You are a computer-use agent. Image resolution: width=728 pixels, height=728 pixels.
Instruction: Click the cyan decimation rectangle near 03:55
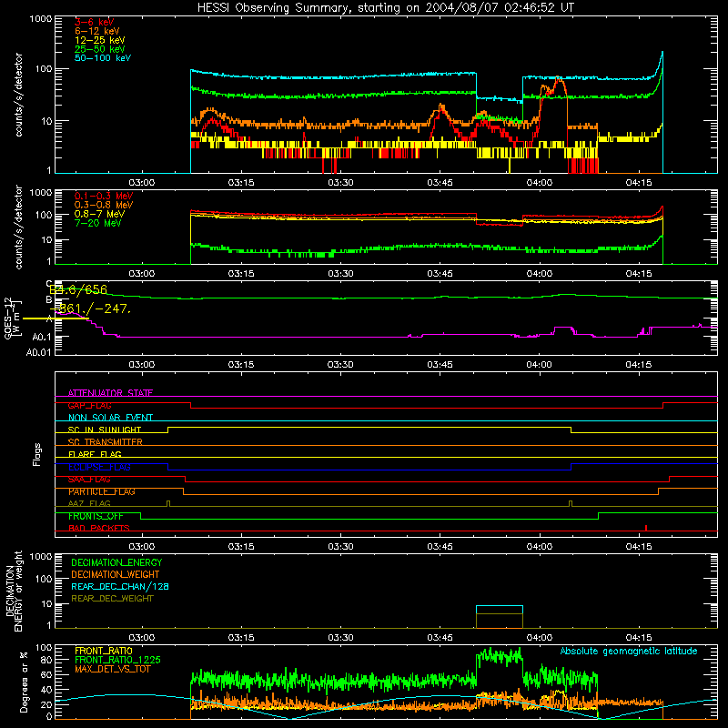pos(500,610)
